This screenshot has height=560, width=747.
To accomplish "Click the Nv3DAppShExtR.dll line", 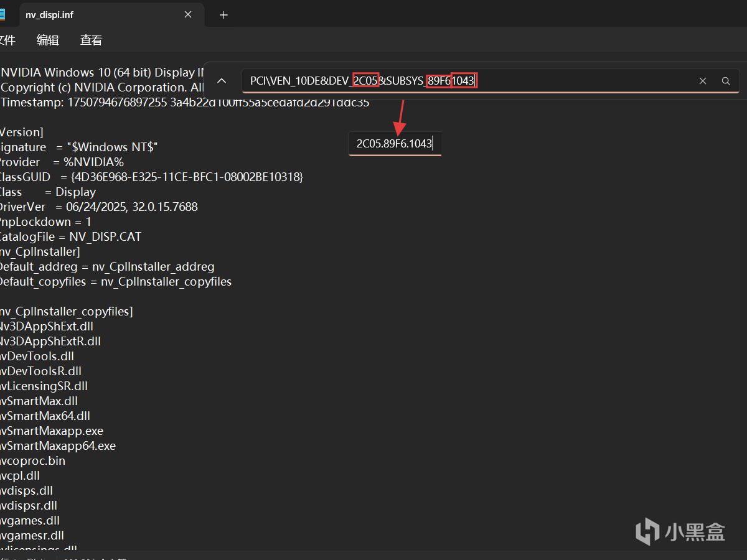I will 50,341.
